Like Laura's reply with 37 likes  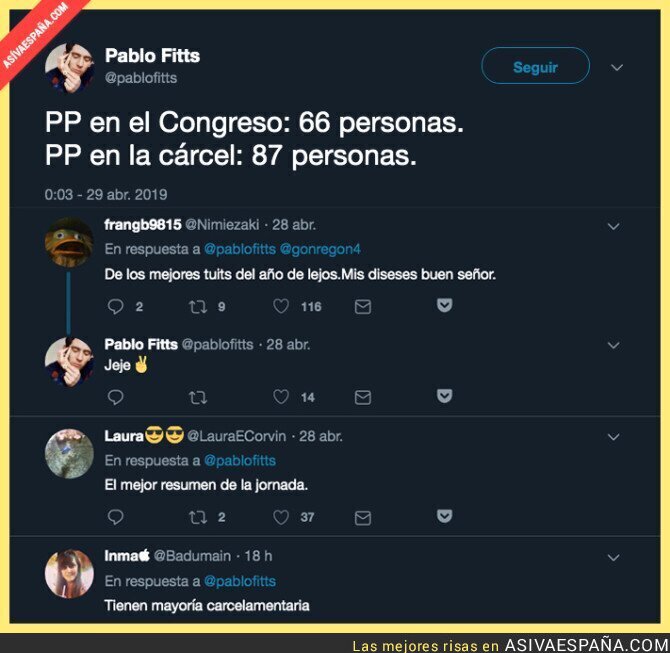pyautogui.click(x=281, y=518)
